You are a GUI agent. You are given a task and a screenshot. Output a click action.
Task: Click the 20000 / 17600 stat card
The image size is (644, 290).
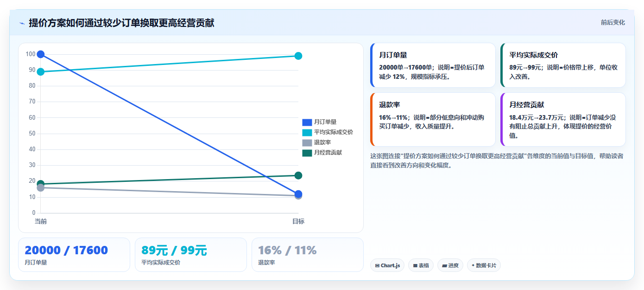pyautogui.click(x=74, y=255)
